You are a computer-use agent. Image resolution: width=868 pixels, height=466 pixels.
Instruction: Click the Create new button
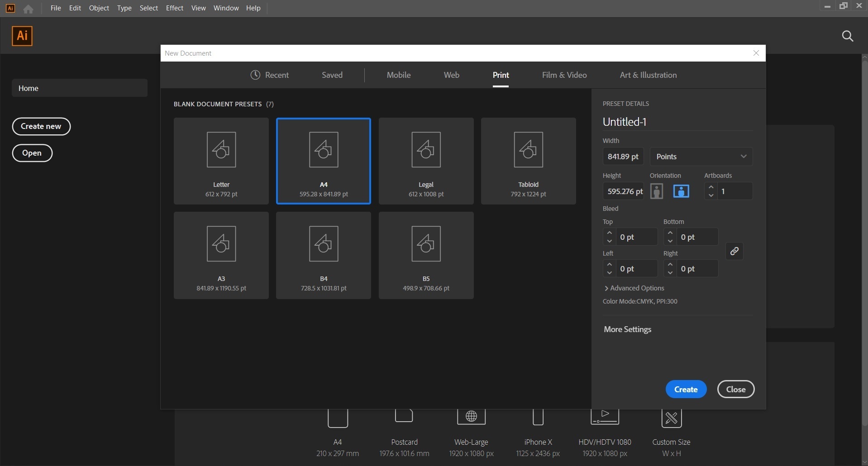point(41,126)
